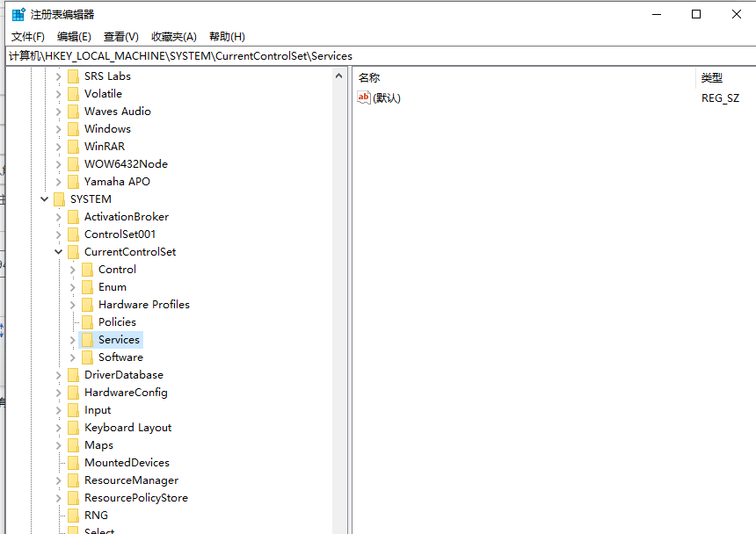
Task: Expand the ControlSet001 key
Action: [57, 234]
